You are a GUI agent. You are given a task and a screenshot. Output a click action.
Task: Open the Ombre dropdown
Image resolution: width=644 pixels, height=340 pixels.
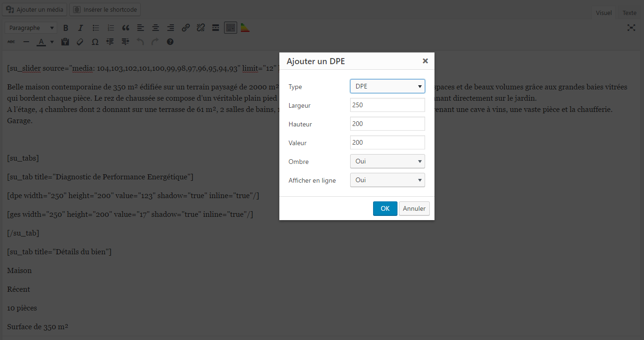388,161
